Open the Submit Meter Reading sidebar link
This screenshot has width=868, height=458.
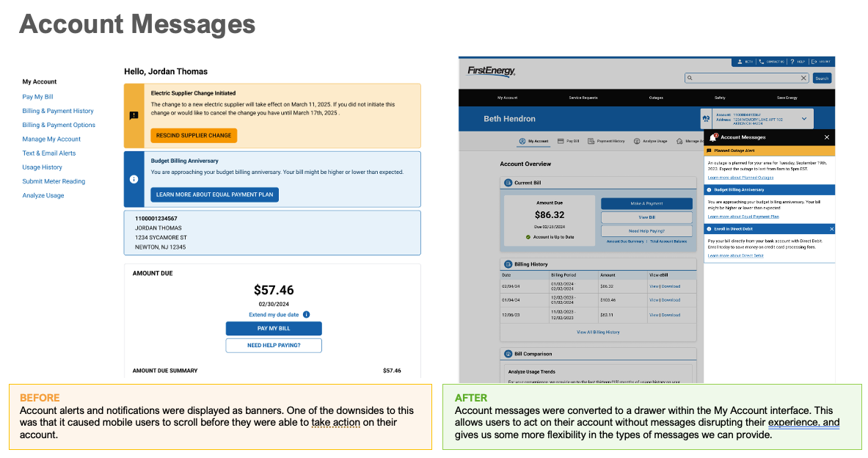pos(54,181)
